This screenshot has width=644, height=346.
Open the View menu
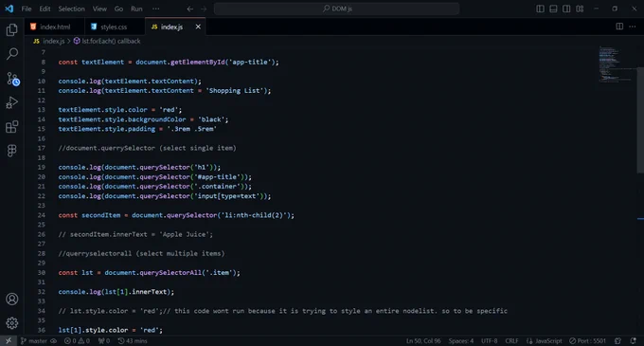coord(99,9)
